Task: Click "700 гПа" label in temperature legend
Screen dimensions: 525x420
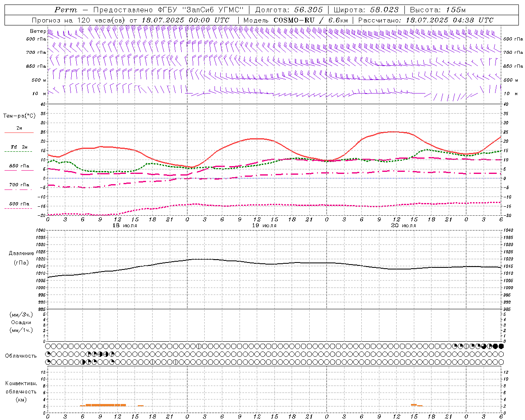Action: [x=19, y=185]
